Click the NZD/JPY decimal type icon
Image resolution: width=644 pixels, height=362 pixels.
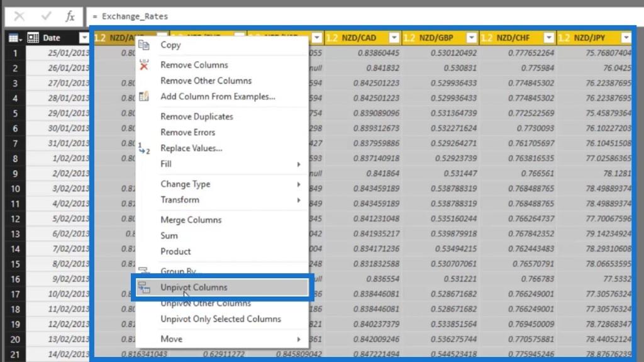pos(564,38)
